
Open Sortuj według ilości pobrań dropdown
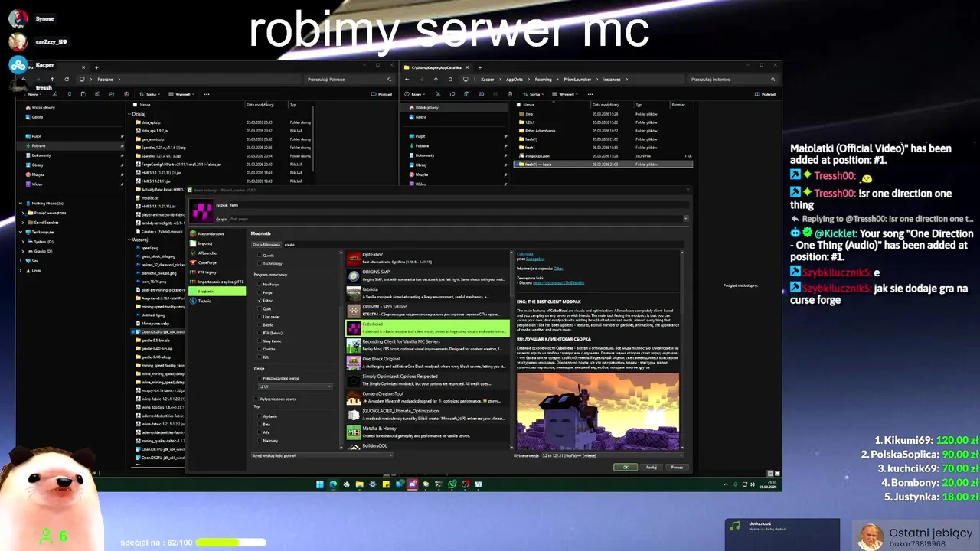point(322,455)
